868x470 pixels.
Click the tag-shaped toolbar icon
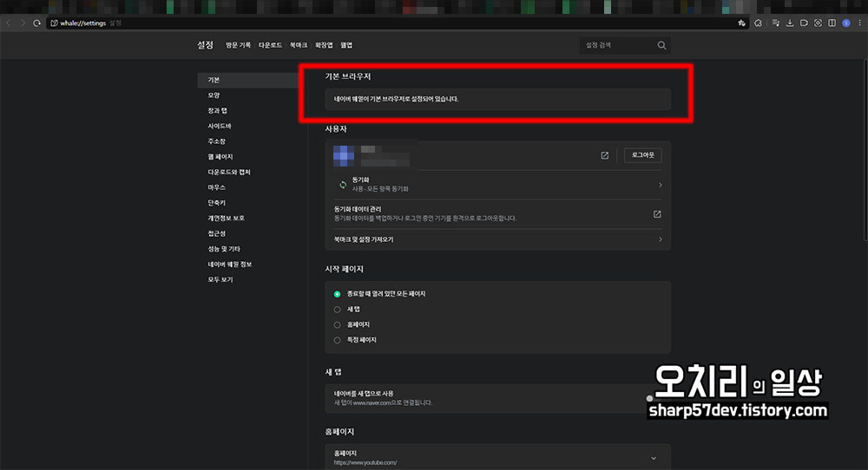pos(804,23)
